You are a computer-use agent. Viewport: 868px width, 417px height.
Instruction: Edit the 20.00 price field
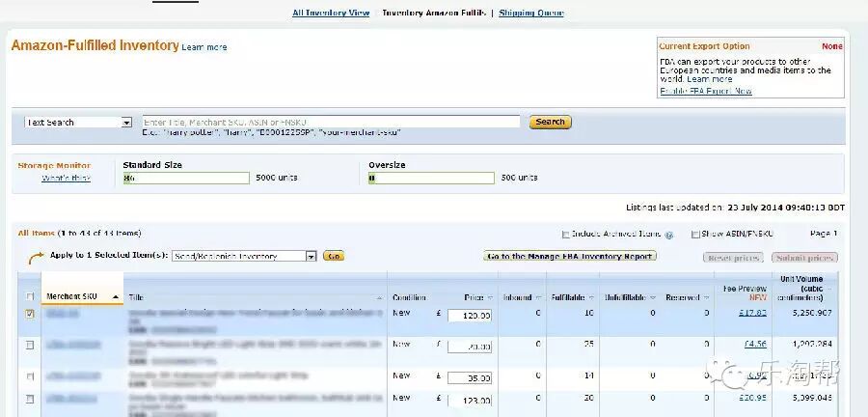[x=470, y=347]
